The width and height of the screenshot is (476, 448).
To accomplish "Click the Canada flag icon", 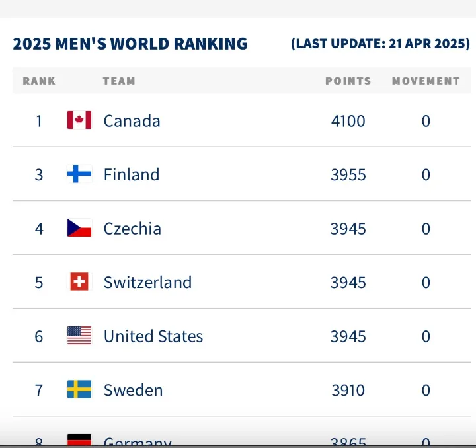I will tap(79, 120).
